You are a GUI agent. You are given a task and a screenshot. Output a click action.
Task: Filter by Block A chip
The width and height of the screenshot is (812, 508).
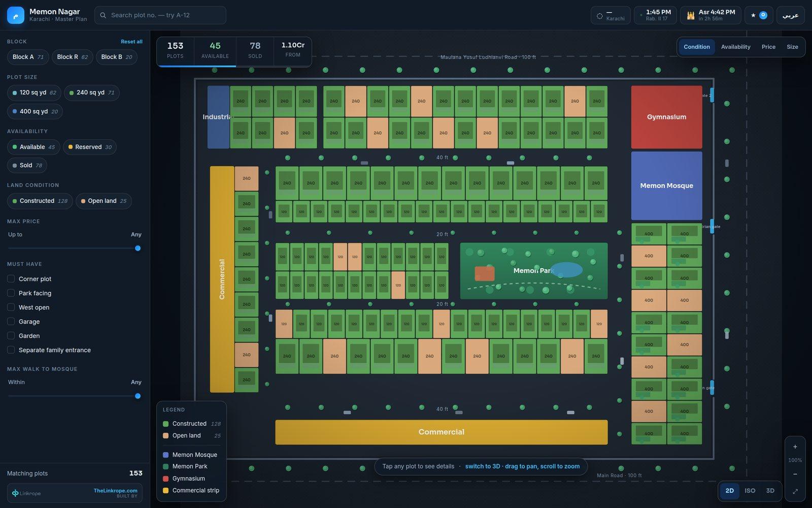pyautogui.click(x=28, y=57)
